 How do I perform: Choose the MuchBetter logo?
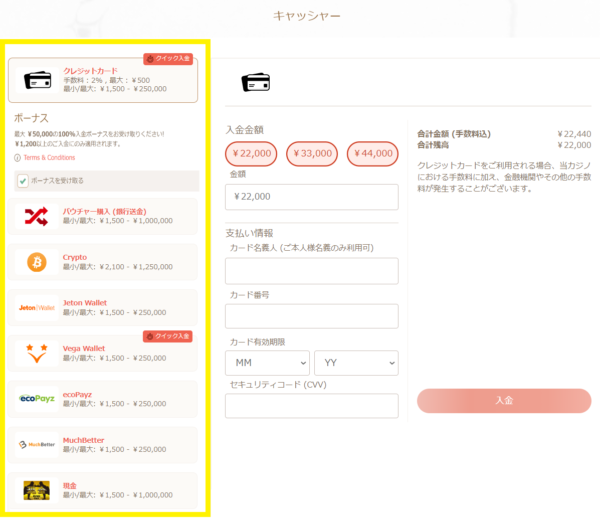37,444
